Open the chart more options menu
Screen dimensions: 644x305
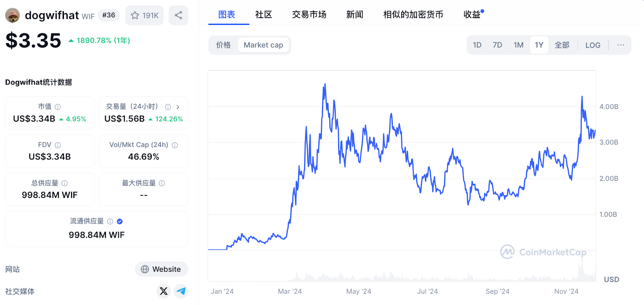621,45
